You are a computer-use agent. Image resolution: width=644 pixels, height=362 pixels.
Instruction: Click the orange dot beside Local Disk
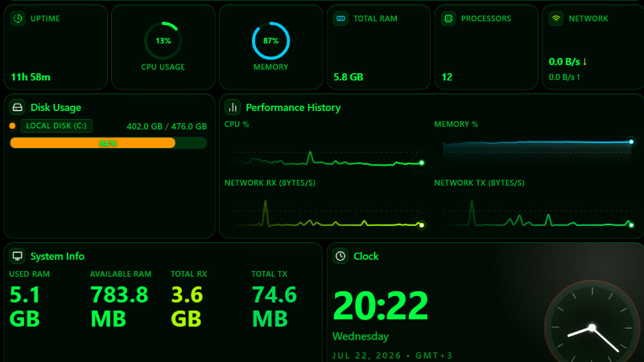12,126
